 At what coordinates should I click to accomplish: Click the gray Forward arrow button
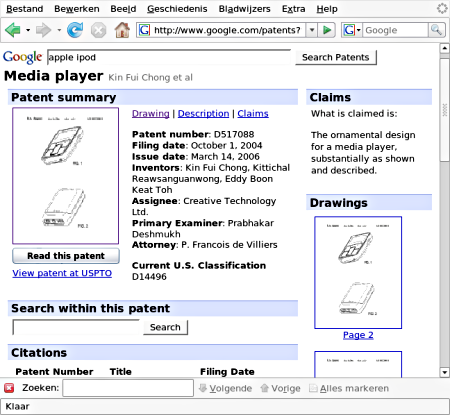[x=44, y=30]
